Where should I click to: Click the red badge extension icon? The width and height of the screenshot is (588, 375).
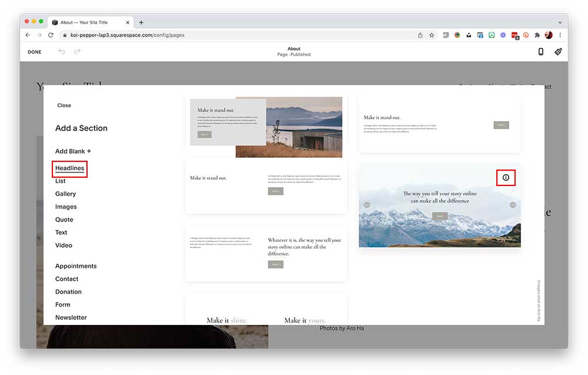pyautogui.click(x=514, y=35)
